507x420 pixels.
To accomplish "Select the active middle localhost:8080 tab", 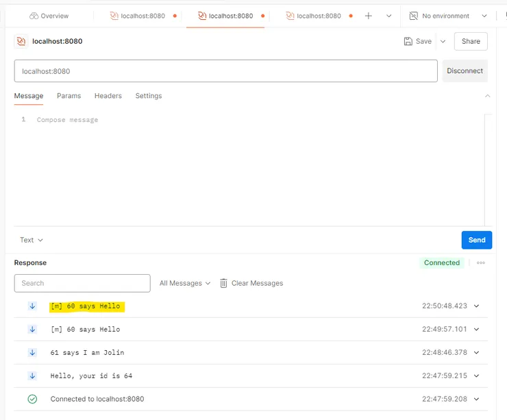I will click(225, 16).
